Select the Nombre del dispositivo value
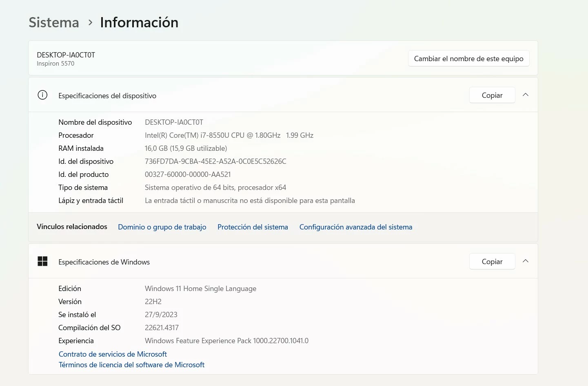This screenshot has width=588, height=386. coord(174,122)
